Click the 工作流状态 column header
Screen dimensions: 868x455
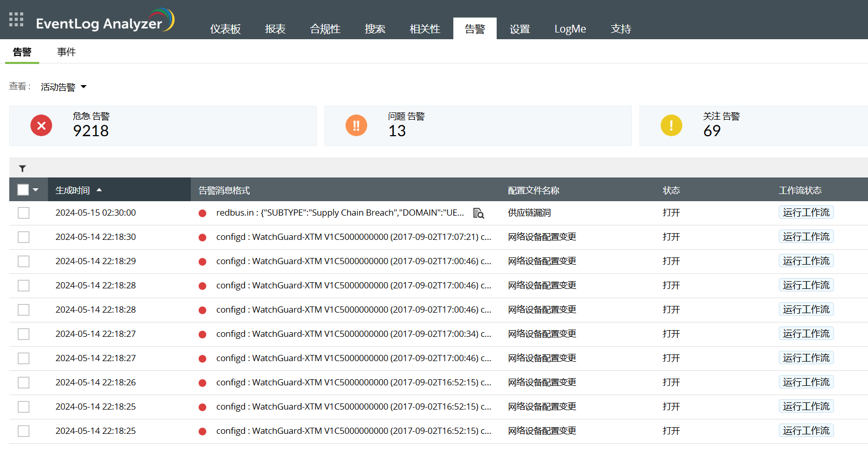pos(800,190)
